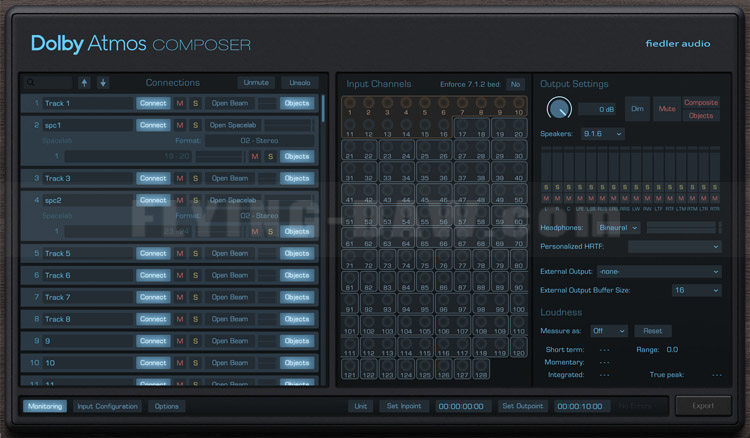Click the Connections list scrollbar
Viewport: 750px width, 438px height.
pos(323,108)
